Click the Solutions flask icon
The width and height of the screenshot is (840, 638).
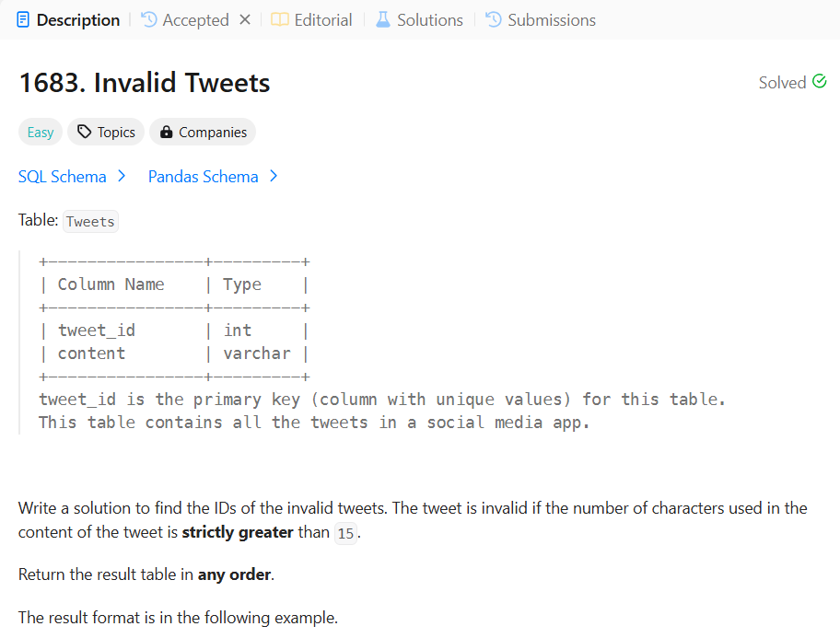click(x=381, y=19)
